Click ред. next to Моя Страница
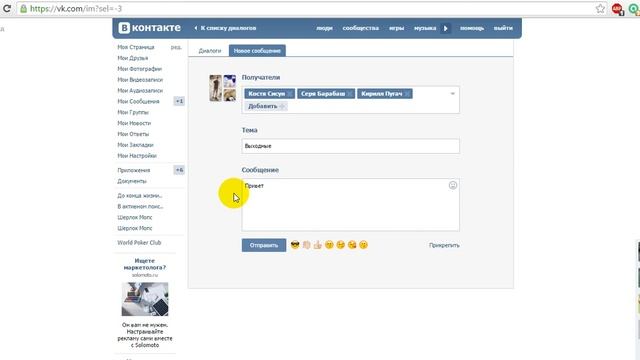This screenshot has width=640, height=360. [176, 47]
